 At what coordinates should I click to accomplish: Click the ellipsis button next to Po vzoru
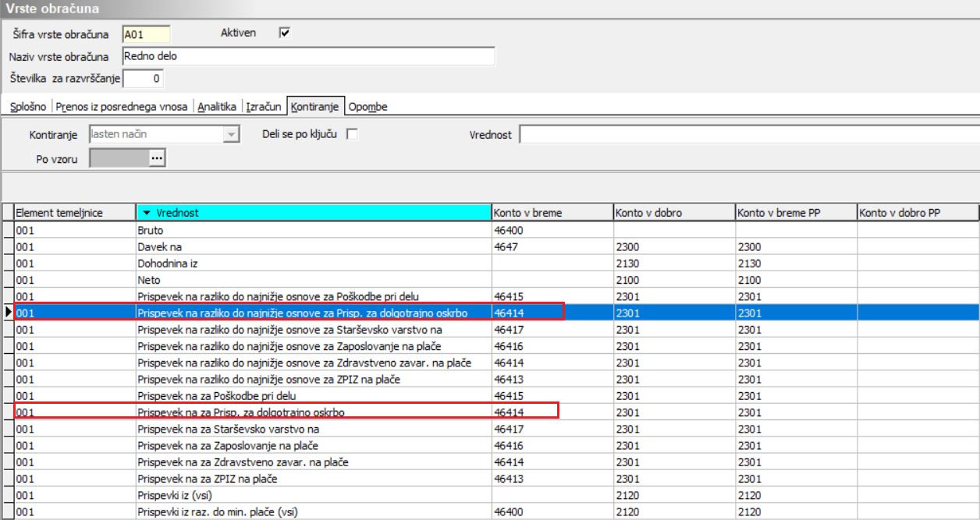pos(157,158)
